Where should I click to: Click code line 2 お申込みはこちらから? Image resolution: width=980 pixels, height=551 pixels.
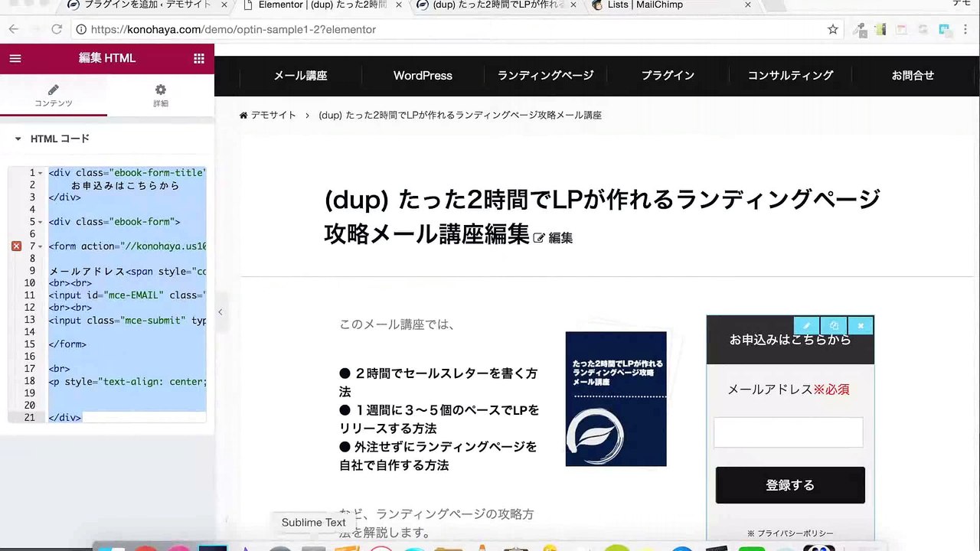click(126, 185)
